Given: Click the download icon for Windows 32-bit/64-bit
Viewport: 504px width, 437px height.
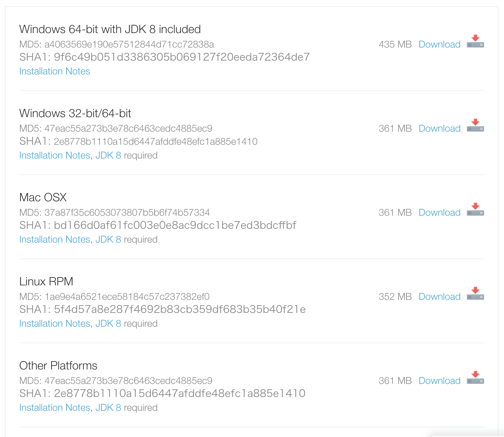Looking at the screenshot, I should click(x=475, y=125).
